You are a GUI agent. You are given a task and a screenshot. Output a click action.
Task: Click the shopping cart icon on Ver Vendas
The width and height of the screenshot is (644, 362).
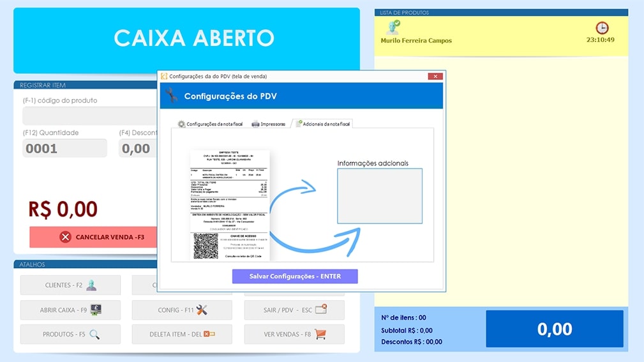tap(320, 334)
